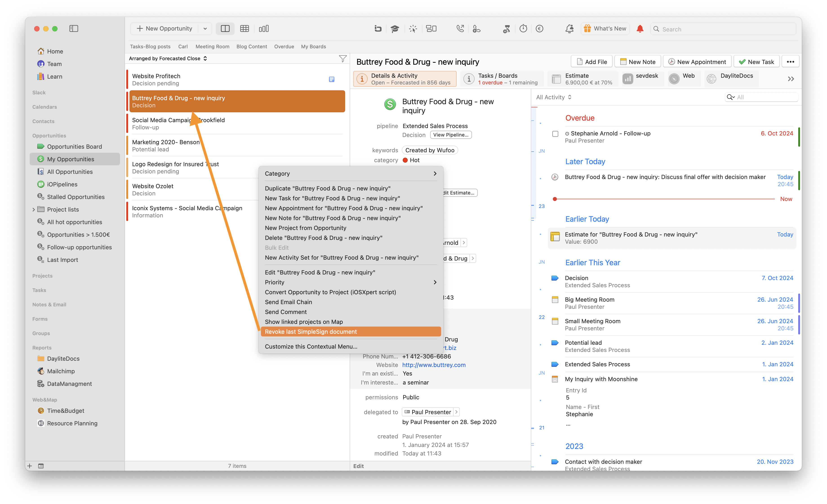This screenshot has height=504, width=827.
Task: Click the euro coin toolbar icon
Action: click(x=539, y=29)
